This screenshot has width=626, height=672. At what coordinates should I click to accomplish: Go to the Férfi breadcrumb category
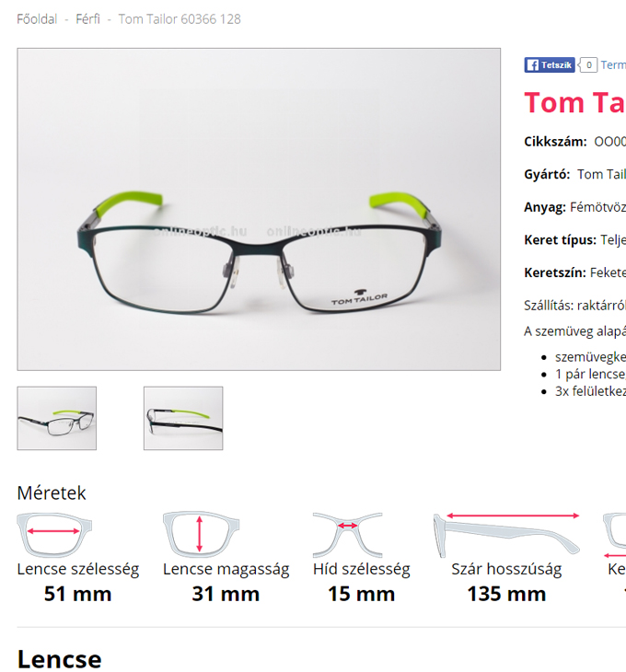[x=87, y=19]
